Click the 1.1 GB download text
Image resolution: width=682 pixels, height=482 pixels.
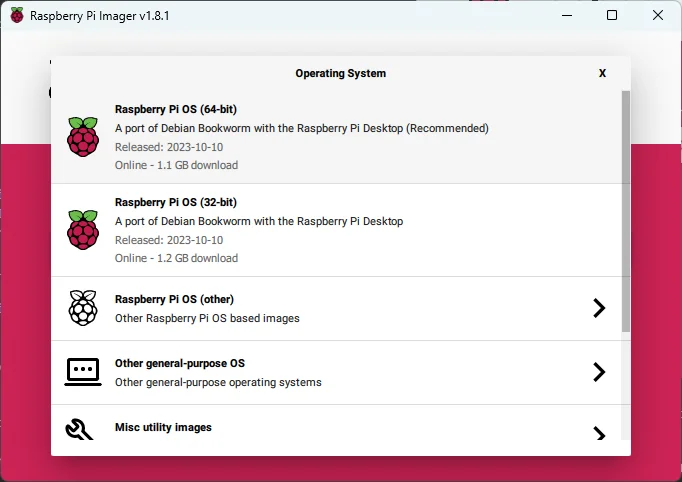[x=176, y=165]
